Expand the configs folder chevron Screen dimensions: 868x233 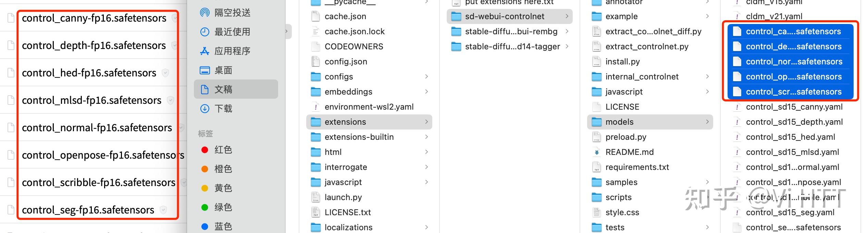tap(426, 77)
